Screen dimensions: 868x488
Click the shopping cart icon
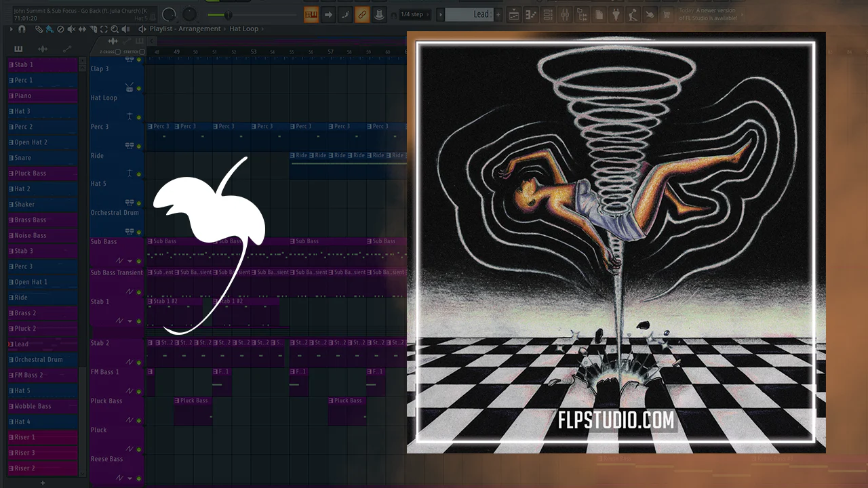[x=667, y=14]
